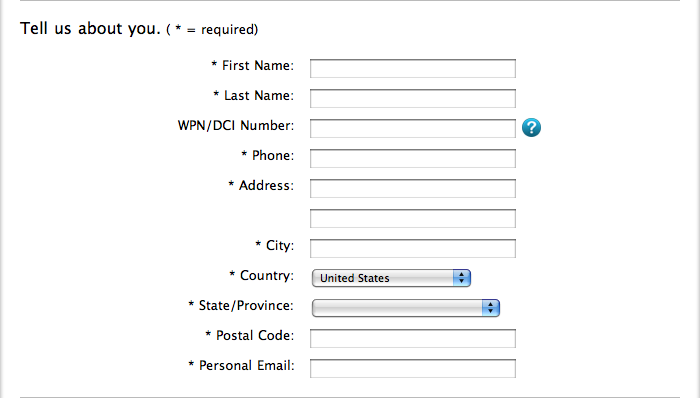Image resolution: width=700 pixels, height=398 pixels.
Task: Select the City input box
Action: click(413, 248)
